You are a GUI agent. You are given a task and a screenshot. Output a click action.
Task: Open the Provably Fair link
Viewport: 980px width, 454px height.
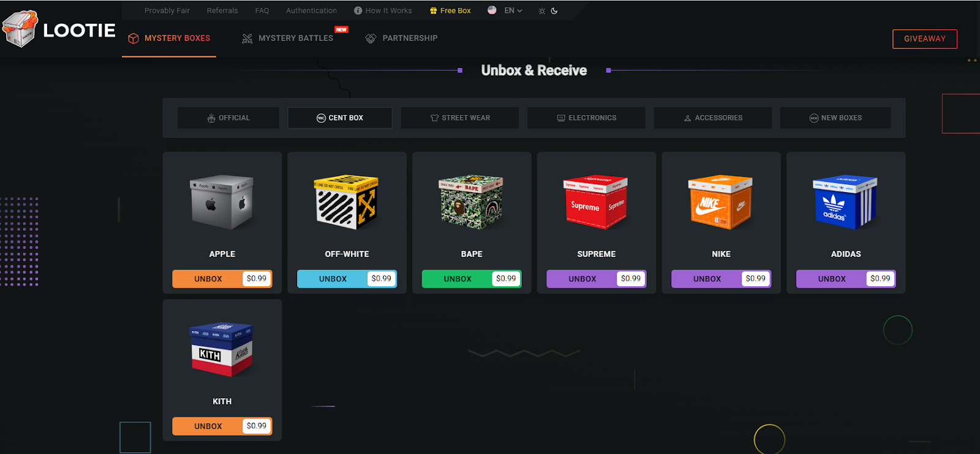pos(167,10)
